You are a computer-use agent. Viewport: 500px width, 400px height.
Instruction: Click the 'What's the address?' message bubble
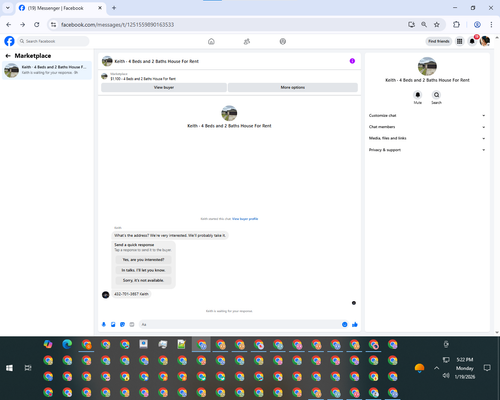[x=170, y=235]
